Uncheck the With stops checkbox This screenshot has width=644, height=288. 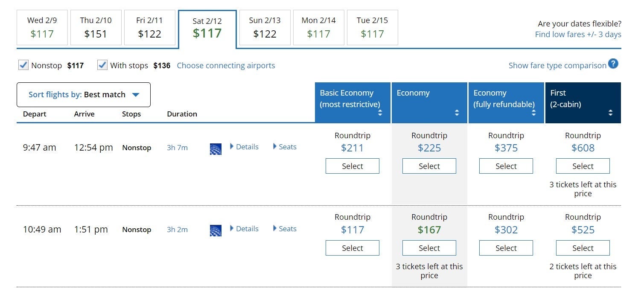click(x=102, y=65)
